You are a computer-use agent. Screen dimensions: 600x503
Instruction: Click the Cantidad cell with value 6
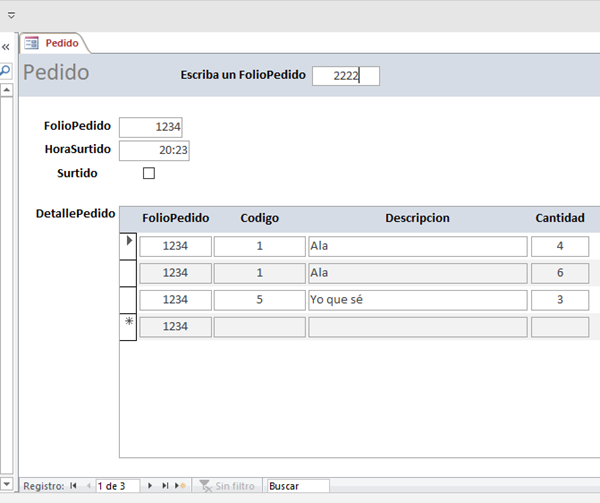[559, 272]
